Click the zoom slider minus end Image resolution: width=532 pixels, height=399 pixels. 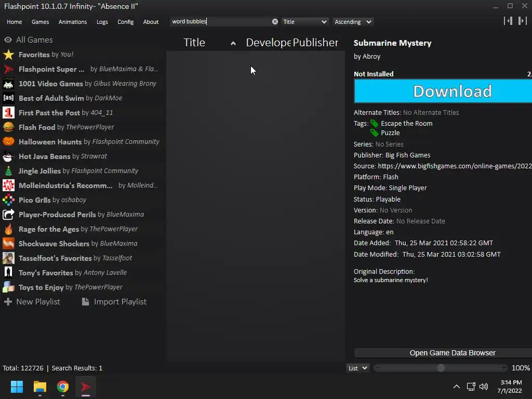(378, 368)
